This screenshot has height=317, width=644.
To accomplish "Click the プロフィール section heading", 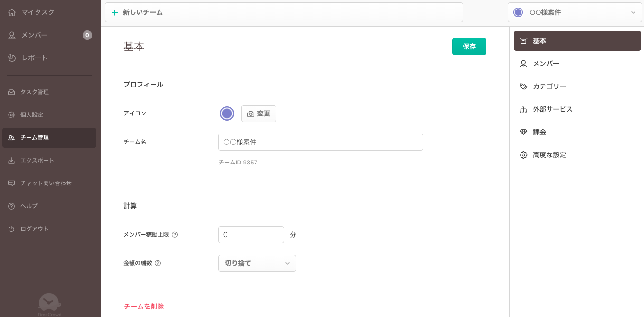I will (143, 85).
